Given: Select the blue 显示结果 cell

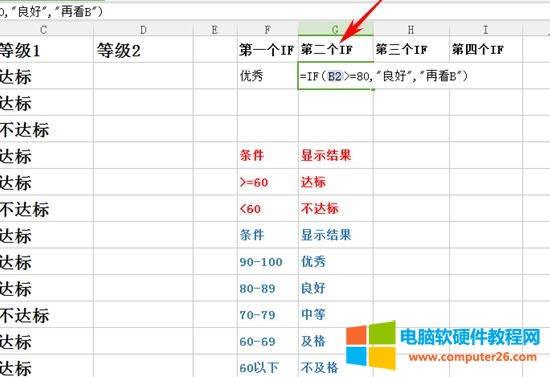Looking at the screenshot, I should pos(335,235).
